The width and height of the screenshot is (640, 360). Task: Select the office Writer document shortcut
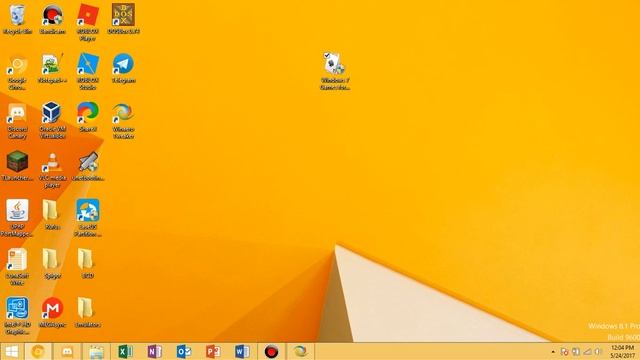pos(17,267)
